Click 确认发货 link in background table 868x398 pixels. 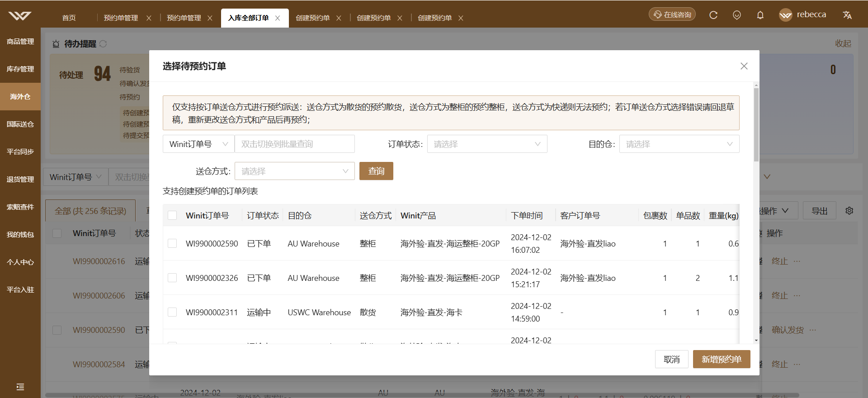tap(788, 330)
